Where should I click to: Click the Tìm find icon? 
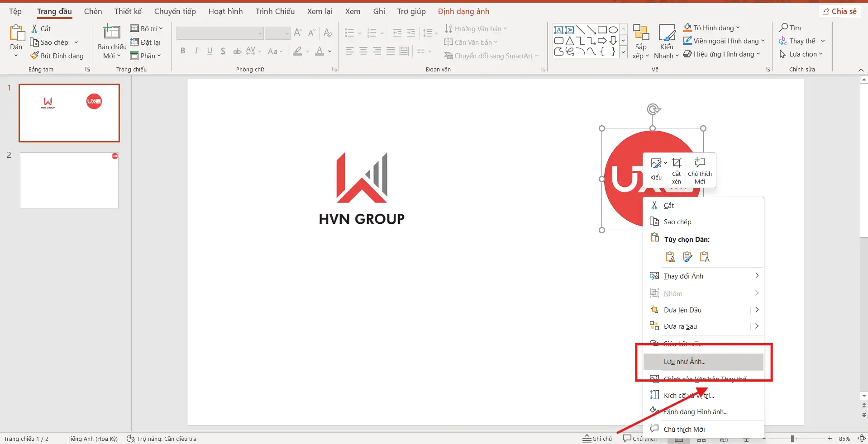pyautogui.click(x=784, y=28)
